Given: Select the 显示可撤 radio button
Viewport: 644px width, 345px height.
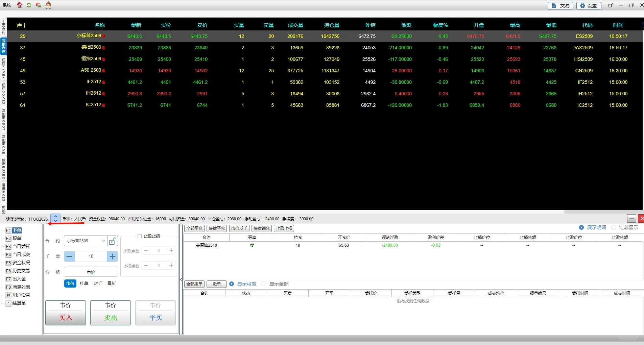Looking at the screenshot, I should pyautogui.click(x=232, y=284).
